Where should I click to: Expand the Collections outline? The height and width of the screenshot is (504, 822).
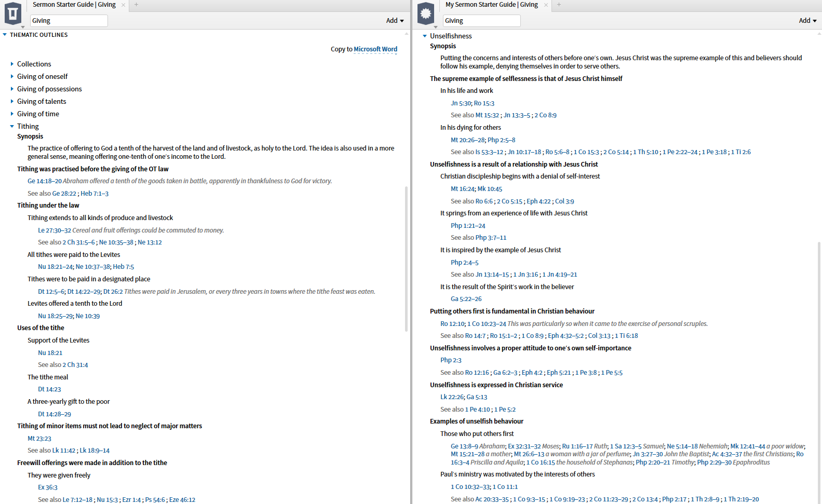click(12, 64)
